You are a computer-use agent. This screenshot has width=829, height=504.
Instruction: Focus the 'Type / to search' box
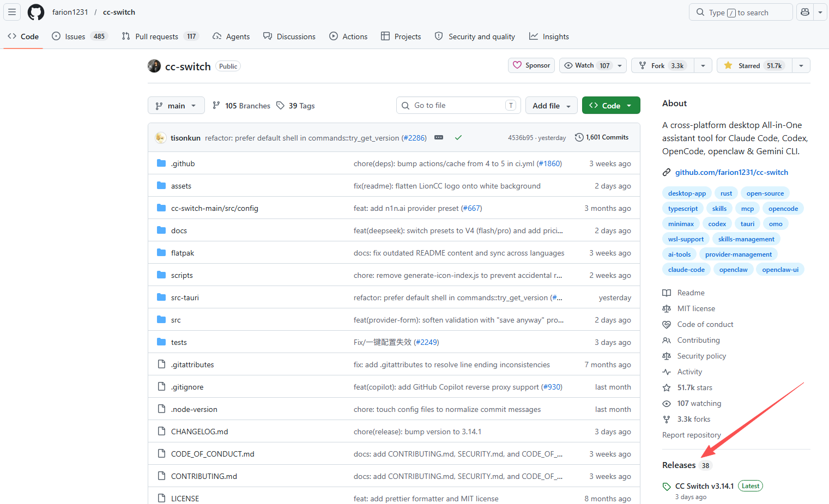tap(741, 12)
